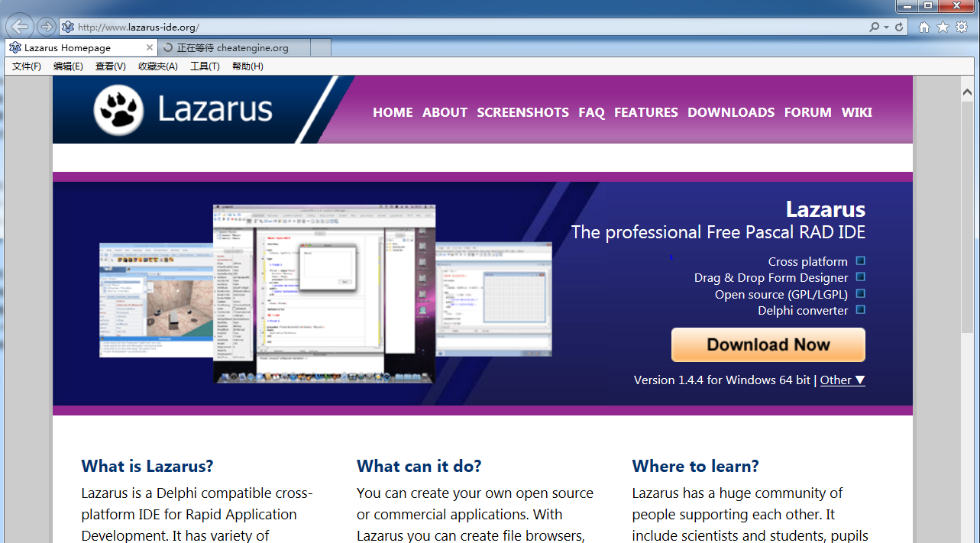
Task: Go forward using the browser forward arrow
Action: [46, 27]
